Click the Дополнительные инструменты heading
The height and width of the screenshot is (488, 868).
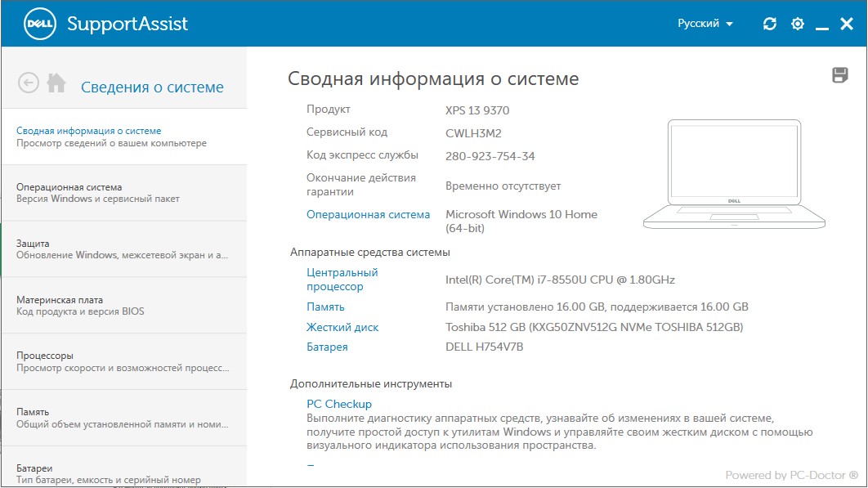point(371,383)
